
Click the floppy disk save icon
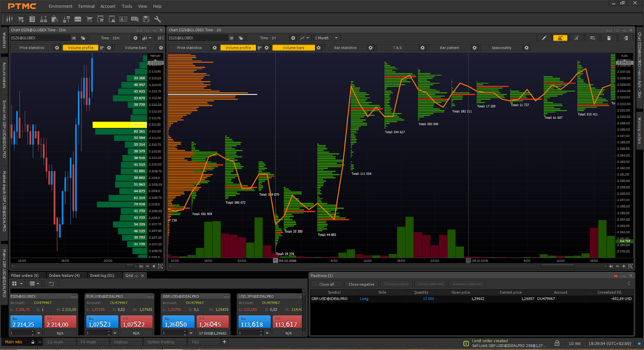point(146,19)
